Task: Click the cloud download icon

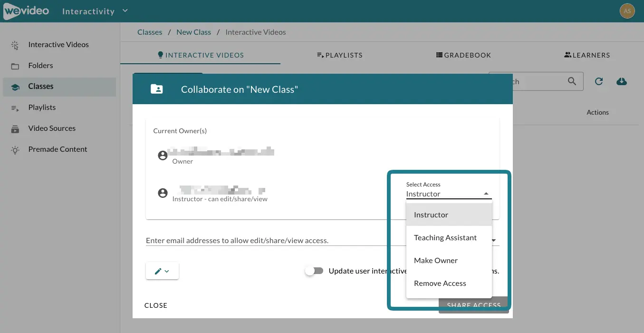Action: click(x=621, y=81)
